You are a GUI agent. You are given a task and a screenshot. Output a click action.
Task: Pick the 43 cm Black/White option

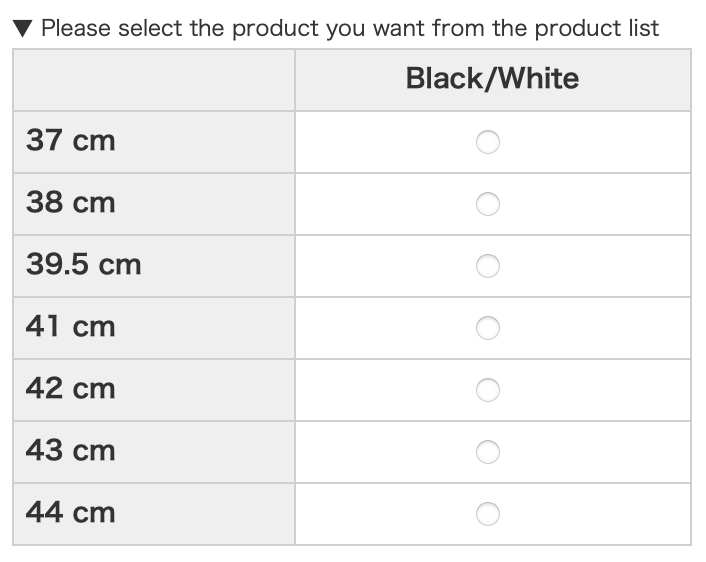(x=487, y=452)
